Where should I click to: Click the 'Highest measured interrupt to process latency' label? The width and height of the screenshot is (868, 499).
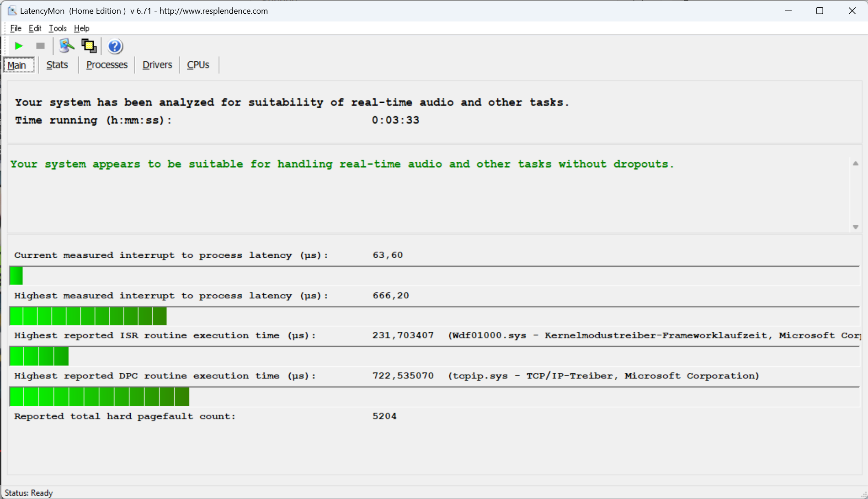(171, 296)
